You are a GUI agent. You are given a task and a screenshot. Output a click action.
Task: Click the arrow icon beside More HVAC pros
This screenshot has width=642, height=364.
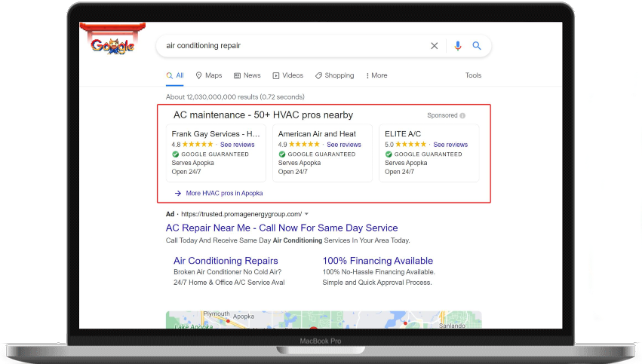(178, 193)
